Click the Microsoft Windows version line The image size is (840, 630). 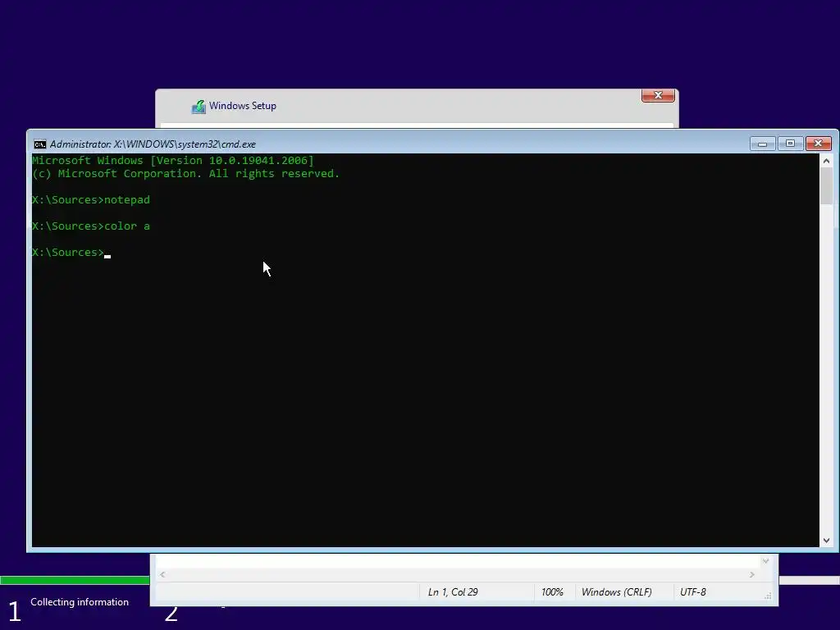(173, 160)
